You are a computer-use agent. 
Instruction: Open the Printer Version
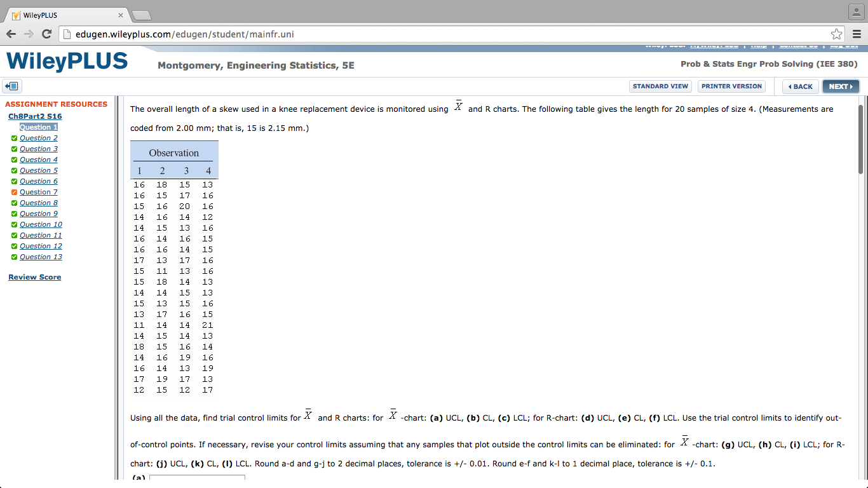point(731,86)
